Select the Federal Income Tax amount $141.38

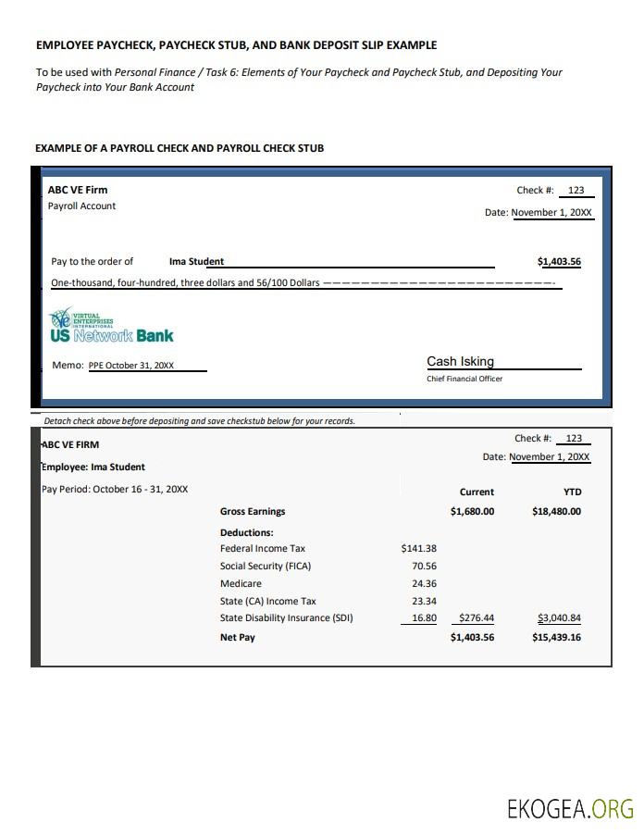pyautogui.click(x=418, y=549)
